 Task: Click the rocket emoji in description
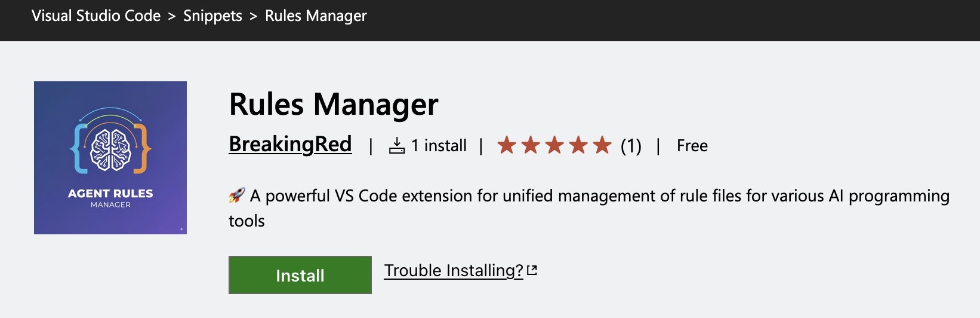click(x=237, y=195)
